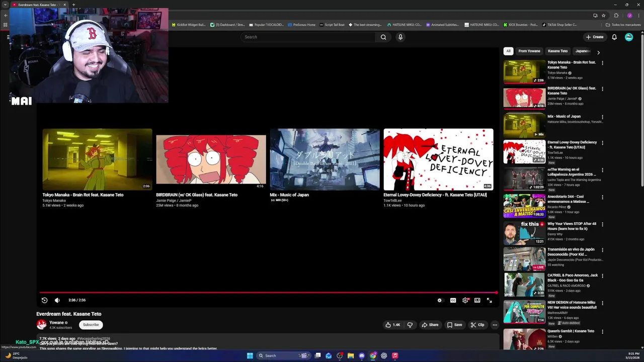Open YouTube notifications bell
This screenshot has width=644, height=362.
pyautogui.click(x=614, y=37)
